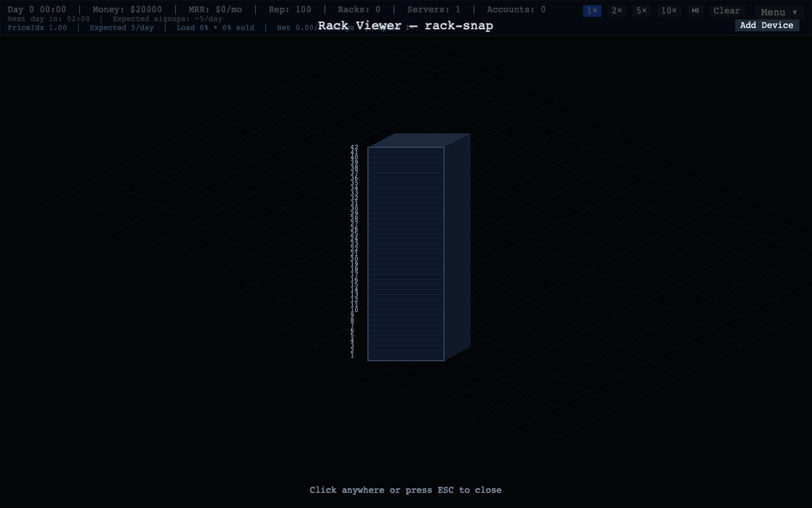Image resolution: width=812 pixels, height=508 pixels.
Task: Choose the 10× speed setting
Action: point(669,11)
